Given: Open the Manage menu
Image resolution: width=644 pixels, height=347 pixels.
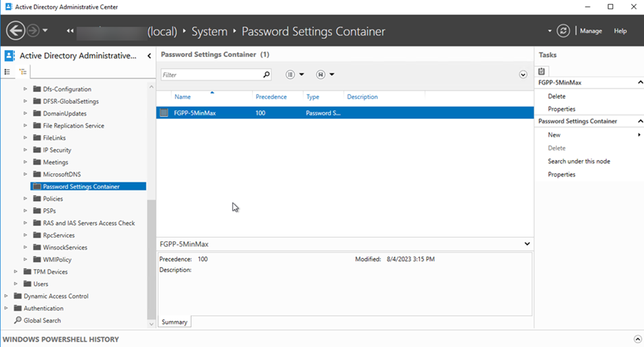Looking at the screenshot, I should (x=590, y=31).
